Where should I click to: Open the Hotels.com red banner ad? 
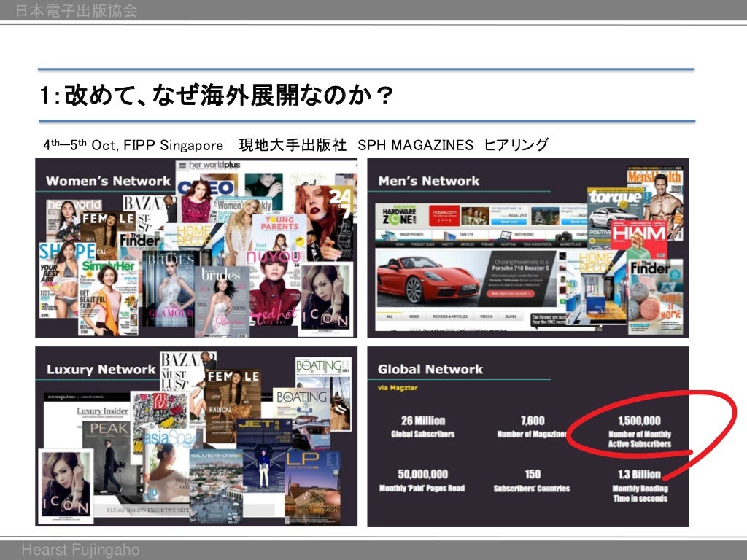[x=444, y=216]
